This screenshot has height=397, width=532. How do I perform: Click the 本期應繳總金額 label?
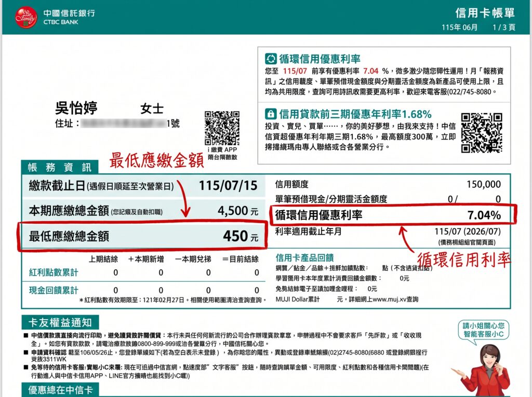(x=69, y=211)
